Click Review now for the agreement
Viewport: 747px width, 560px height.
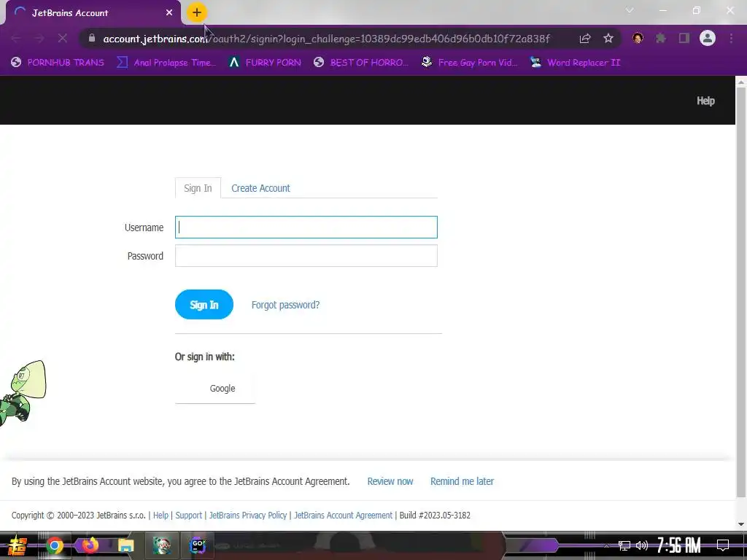click(390, 481)
